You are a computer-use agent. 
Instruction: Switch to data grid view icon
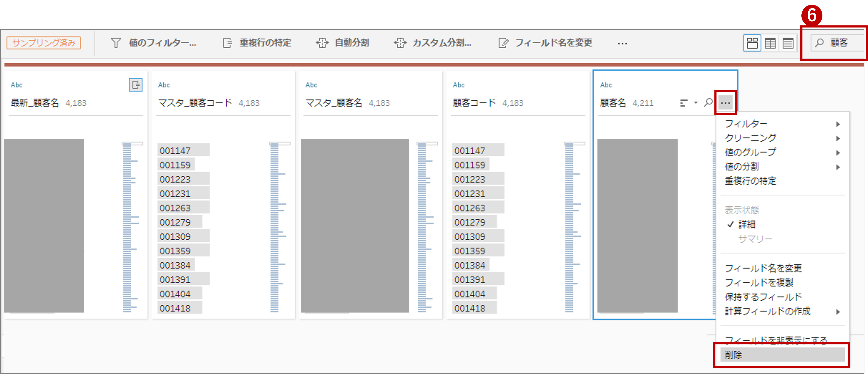pyautogui.click(x=770, y=43)
